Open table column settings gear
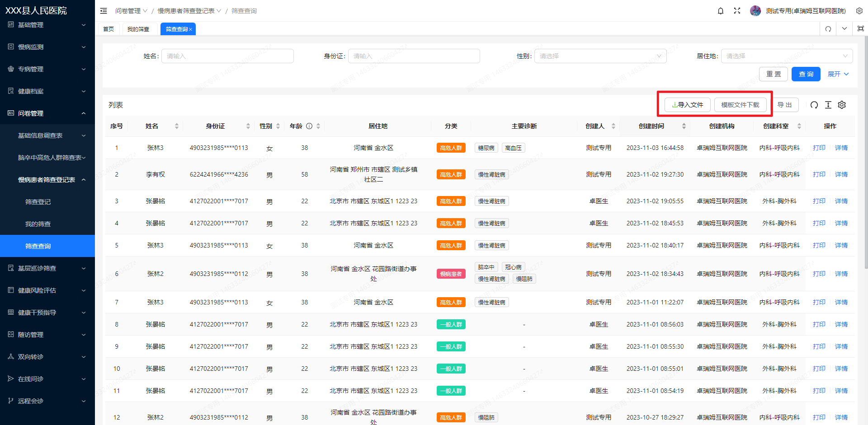Screen dimensions: 868x425 tap(842, 105)
